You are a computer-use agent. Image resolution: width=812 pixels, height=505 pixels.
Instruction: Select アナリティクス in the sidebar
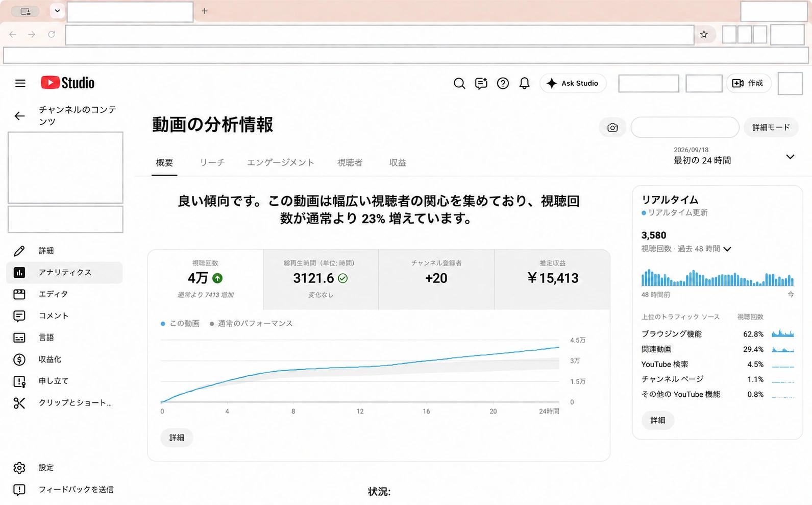tap(65, 273)
